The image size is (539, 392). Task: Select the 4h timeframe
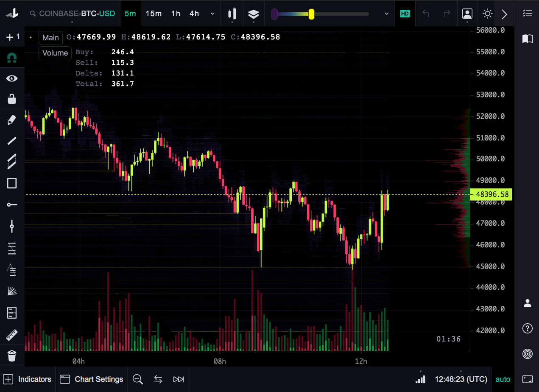(x=194, y=14)
